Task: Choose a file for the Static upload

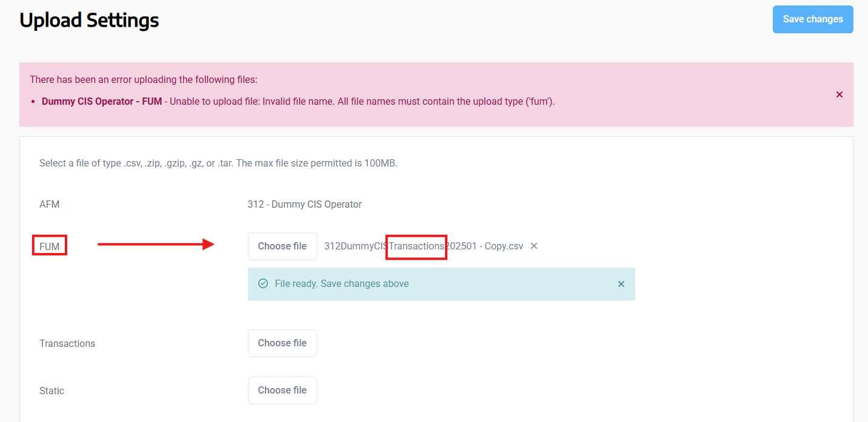Action: [282, 391]
